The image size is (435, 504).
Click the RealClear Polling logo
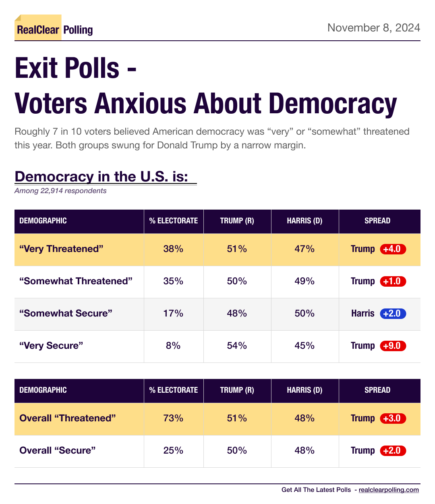click(54, 28)
